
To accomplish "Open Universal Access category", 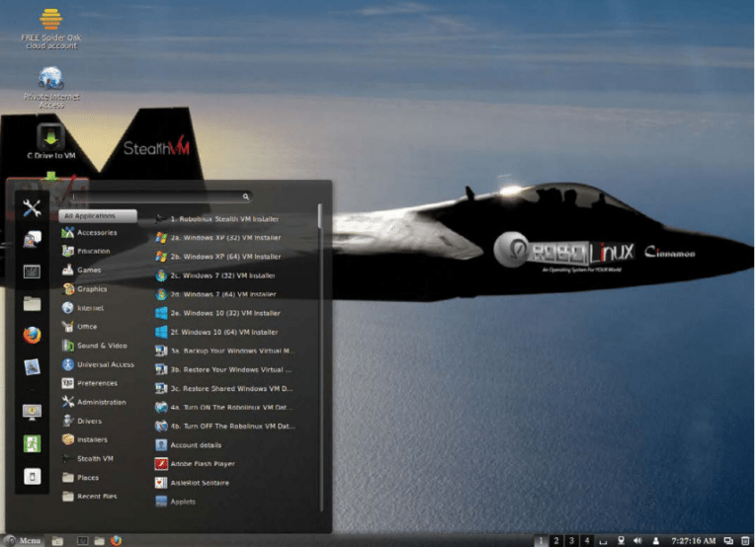I will click(x=98, y=364).
